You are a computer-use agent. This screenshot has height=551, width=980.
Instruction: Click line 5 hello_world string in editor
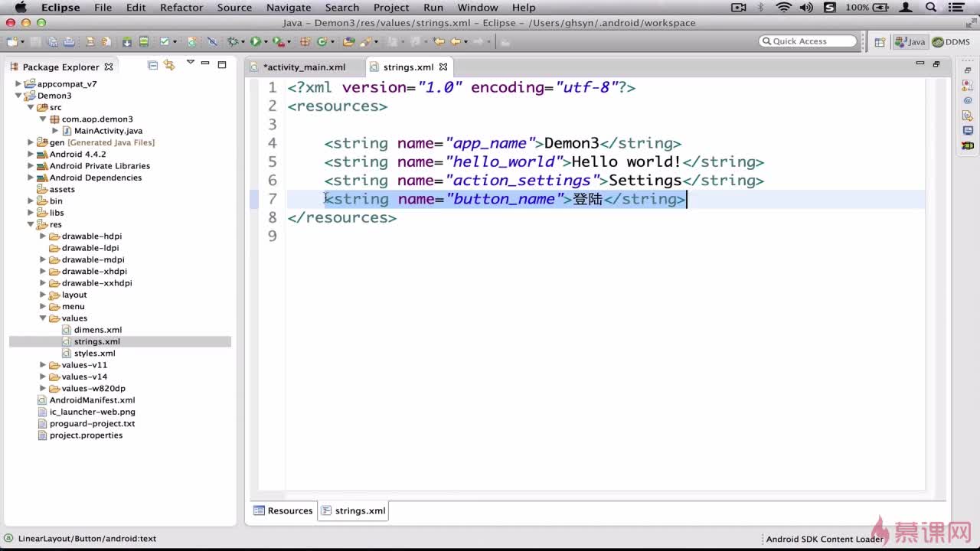pyautogui.click(x=544, y=161)
